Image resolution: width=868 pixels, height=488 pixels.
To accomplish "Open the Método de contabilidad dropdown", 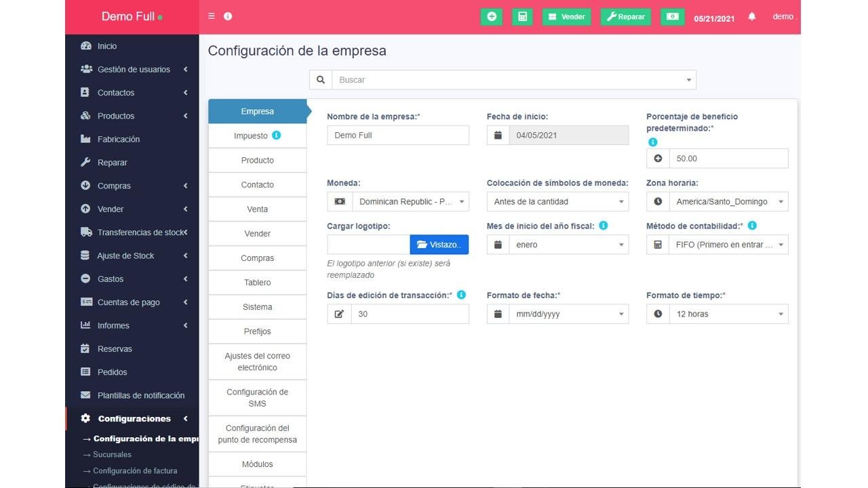I will point(728,245).
